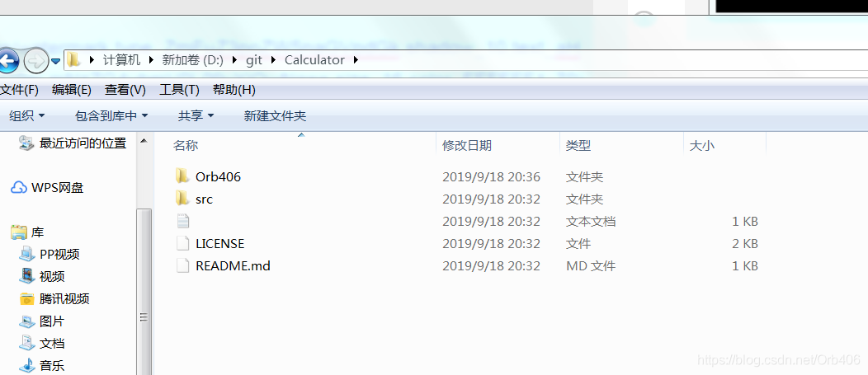Open the 帮助(H) menu
The image size is (868, 375).
234,90
